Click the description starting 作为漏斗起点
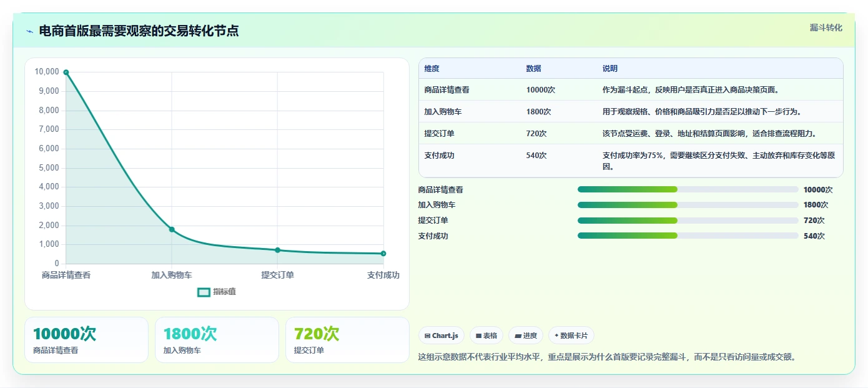Screen dimensions: 868x388 point(692,90)
